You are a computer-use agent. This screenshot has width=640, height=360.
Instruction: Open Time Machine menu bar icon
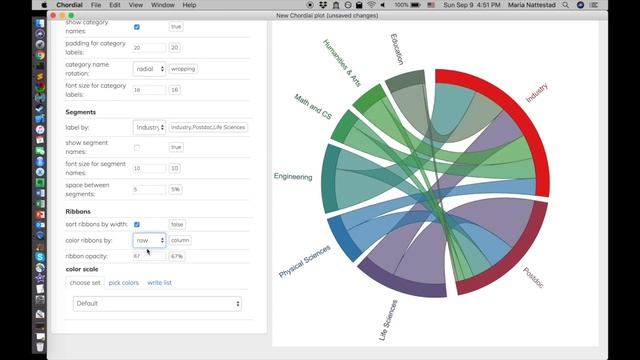[348, 5]
